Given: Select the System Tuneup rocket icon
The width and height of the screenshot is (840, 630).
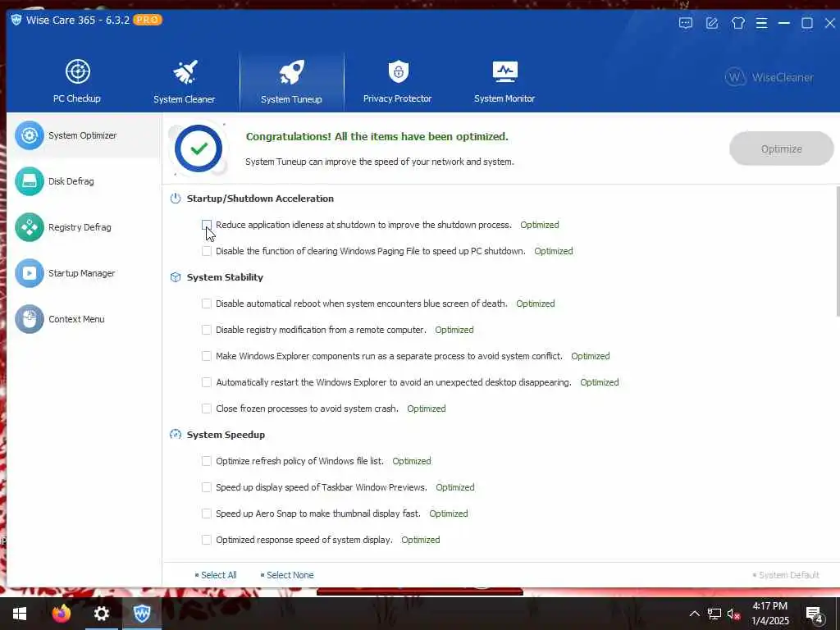Looking at the screenshot, I should click(x=292, y=72).
